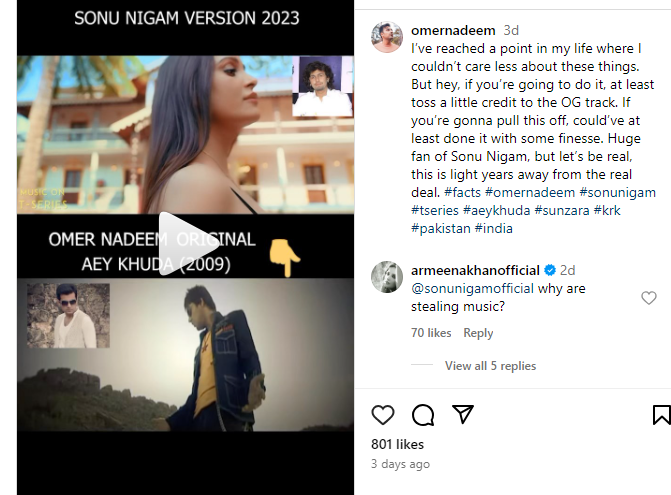Like the post with heart icon

(x=383, y=415)
